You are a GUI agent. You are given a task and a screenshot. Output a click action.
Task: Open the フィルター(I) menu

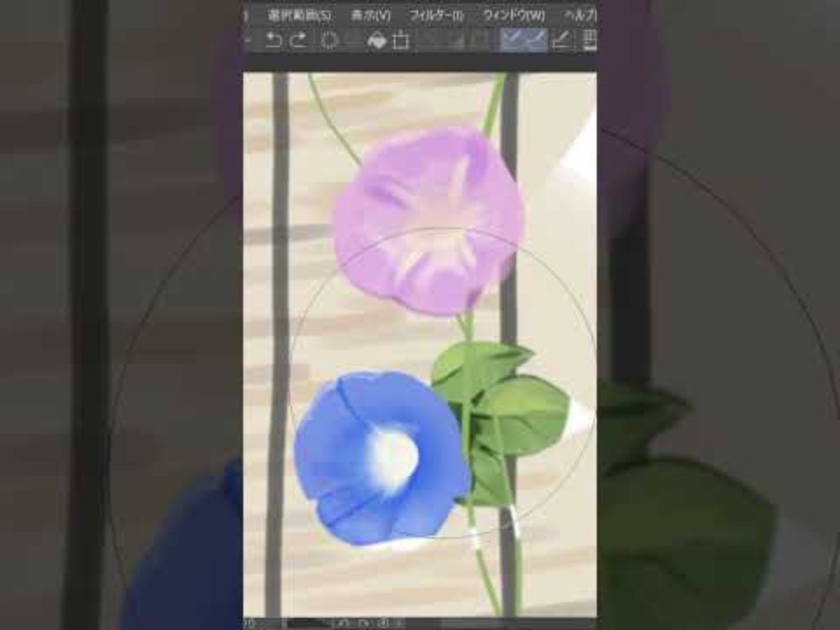tap(436, 15)
